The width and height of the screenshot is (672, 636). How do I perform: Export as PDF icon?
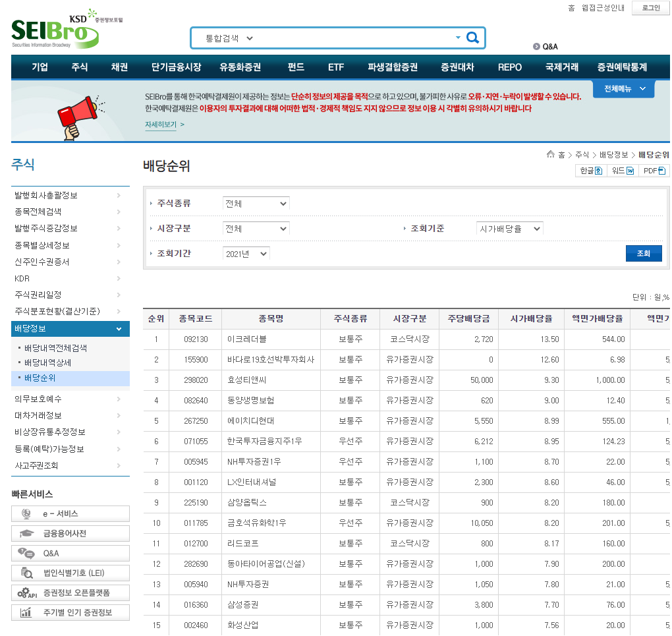tap(661, 171)
